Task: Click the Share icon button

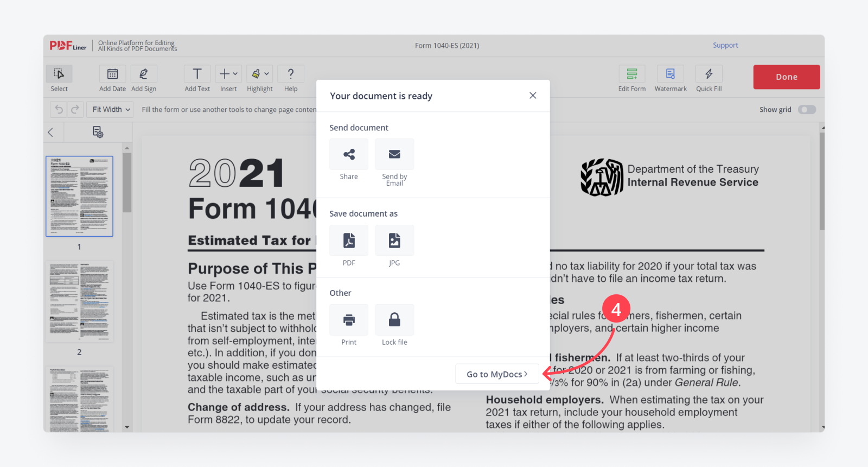Action: pyautogui.click(x=349, y=154)
